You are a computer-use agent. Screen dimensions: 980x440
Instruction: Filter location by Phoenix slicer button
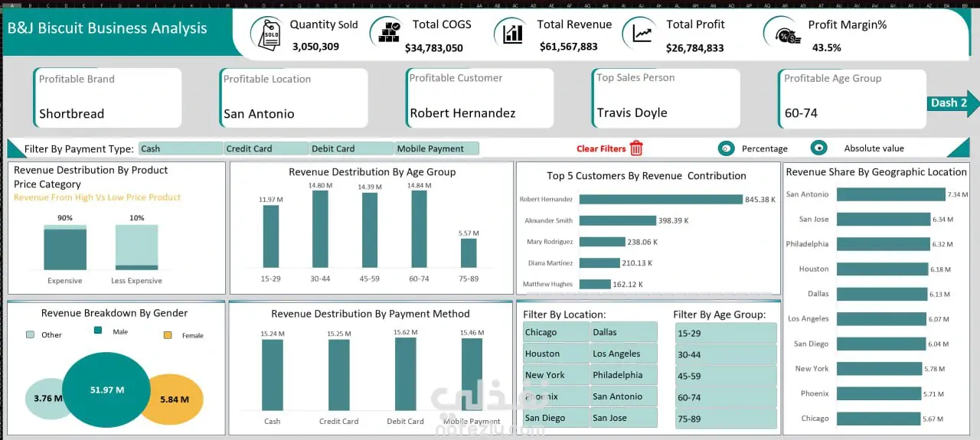click(556, 396)
